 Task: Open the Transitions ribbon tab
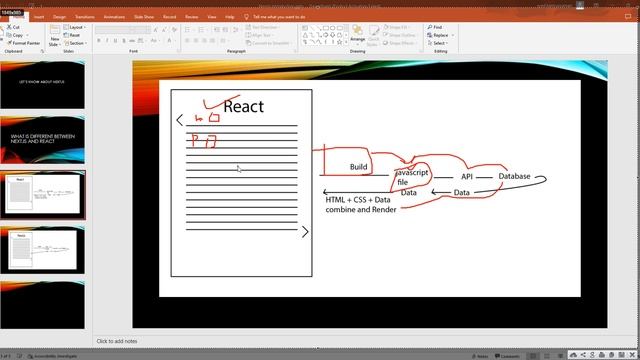tap(84, 17)
